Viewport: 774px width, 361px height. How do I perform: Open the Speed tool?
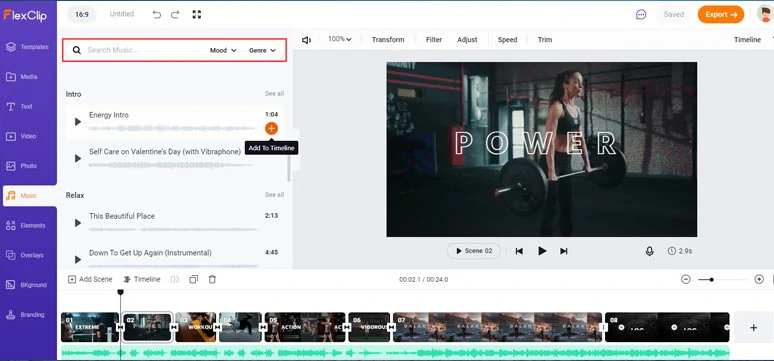coord(507,40)
